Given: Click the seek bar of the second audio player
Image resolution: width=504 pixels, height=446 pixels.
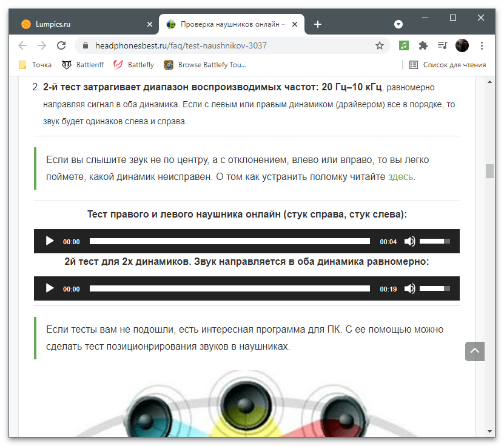Looking at the screenshot, I should [x=229, y=288].
